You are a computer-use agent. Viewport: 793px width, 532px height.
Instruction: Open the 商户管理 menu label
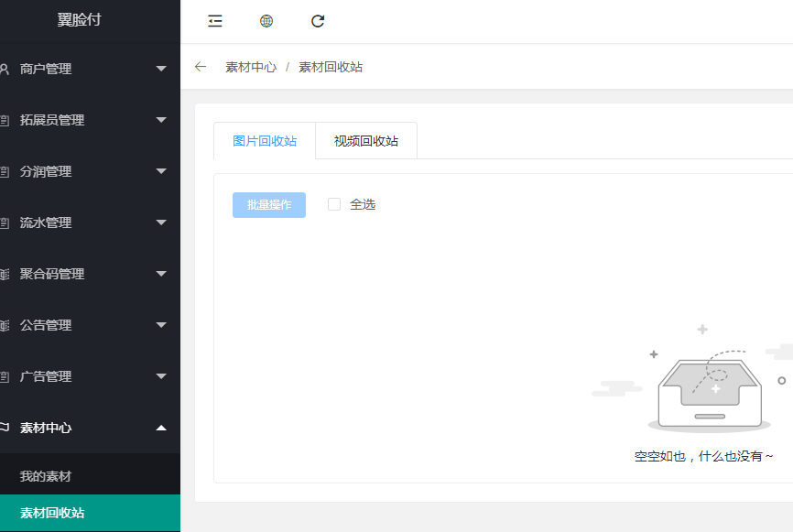46,69
